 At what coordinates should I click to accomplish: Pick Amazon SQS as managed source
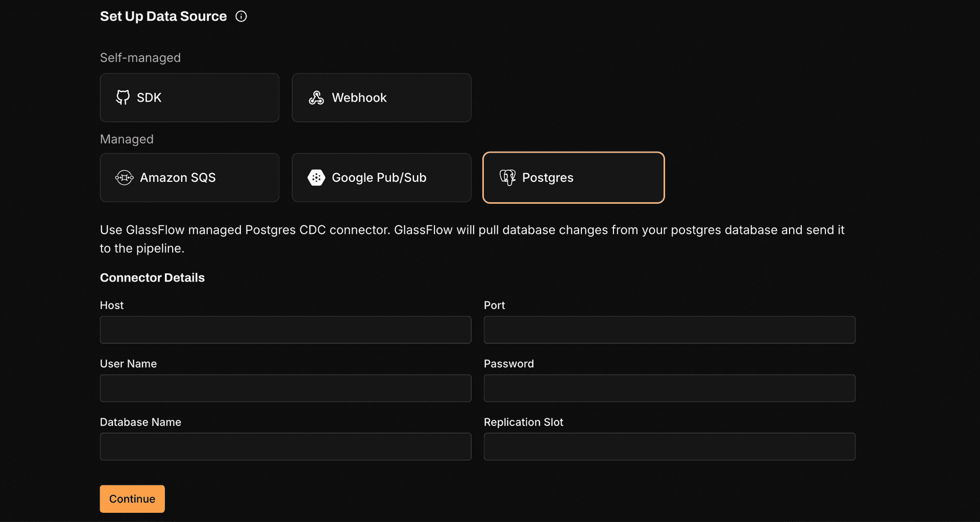pos(189,178)
